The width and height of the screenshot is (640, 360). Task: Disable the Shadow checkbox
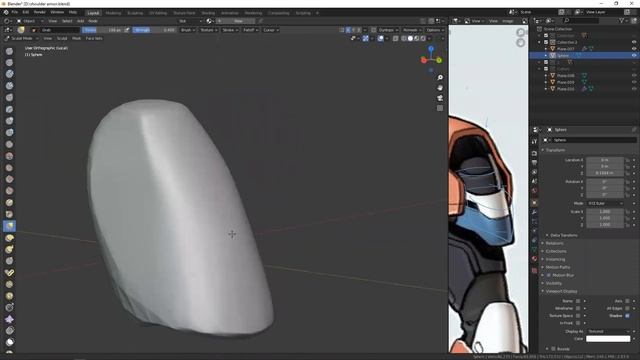(627, 316)
